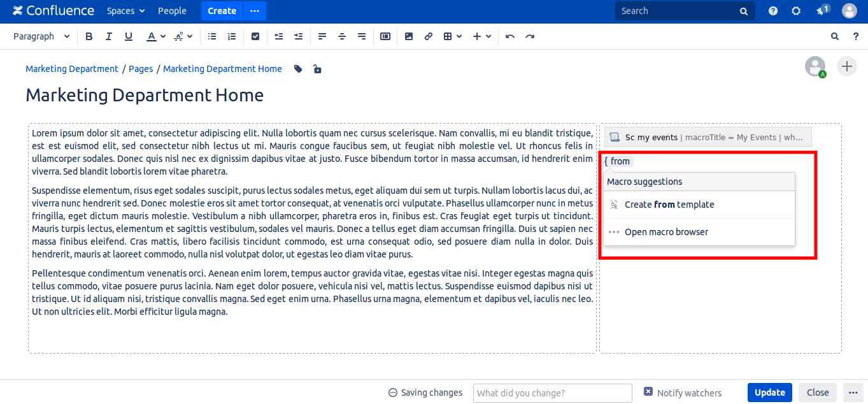
Task: Insert a numbered list
Action: [x=232, y=36]
